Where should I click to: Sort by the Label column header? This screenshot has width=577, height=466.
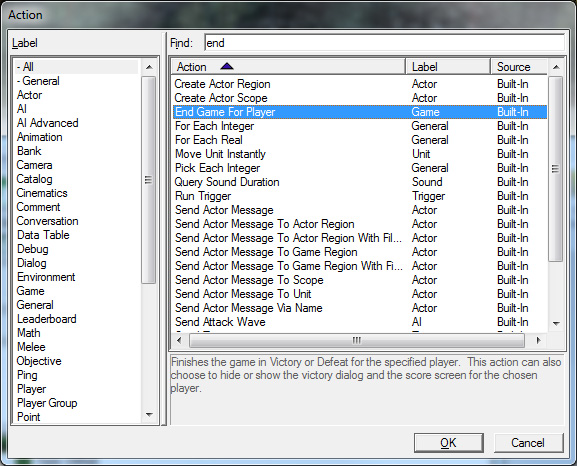click(448, 67)
